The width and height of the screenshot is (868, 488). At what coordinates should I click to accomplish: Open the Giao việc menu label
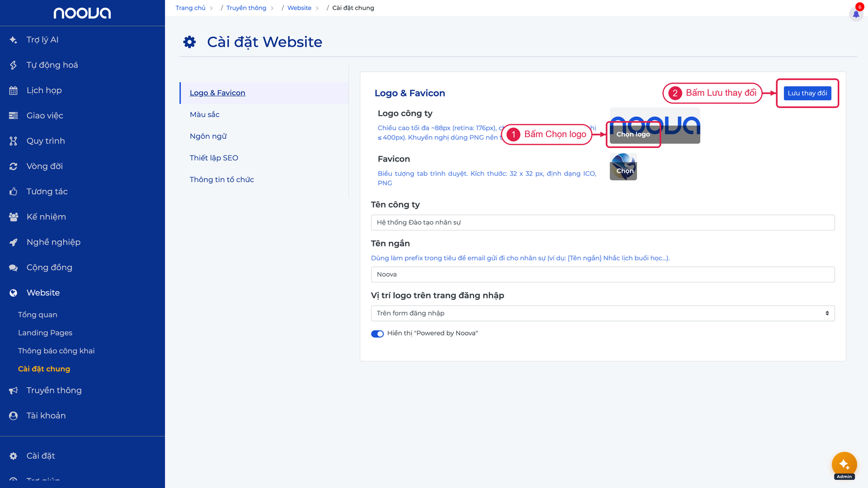point(45,115)
